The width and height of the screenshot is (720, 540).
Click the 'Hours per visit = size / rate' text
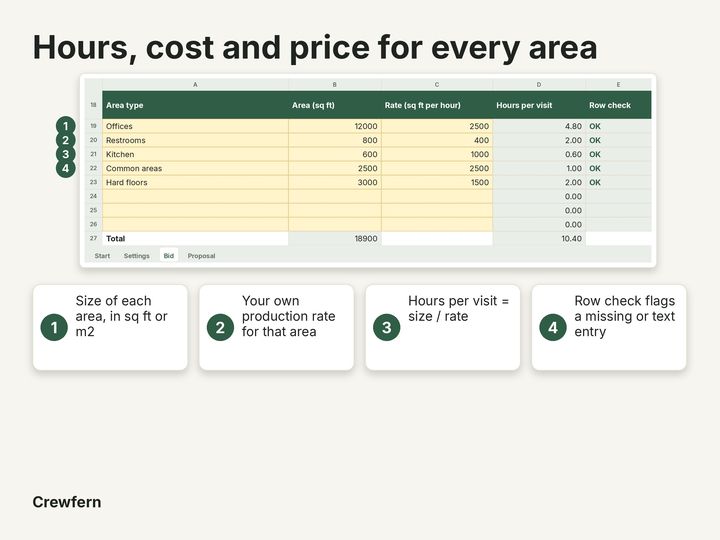(458, 309)
